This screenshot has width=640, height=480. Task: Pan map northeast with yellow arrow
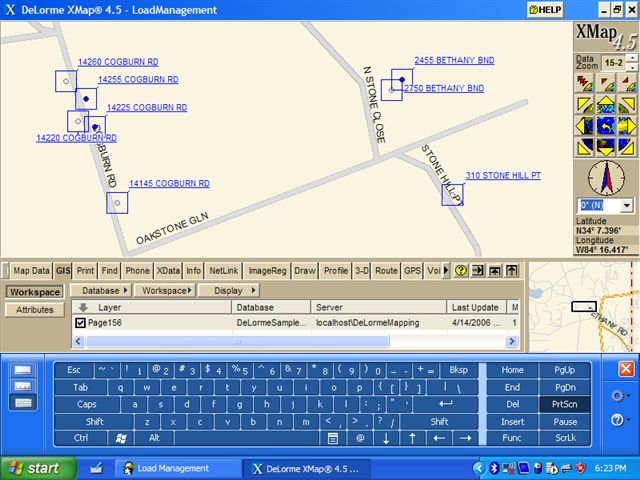coord(627,104)
